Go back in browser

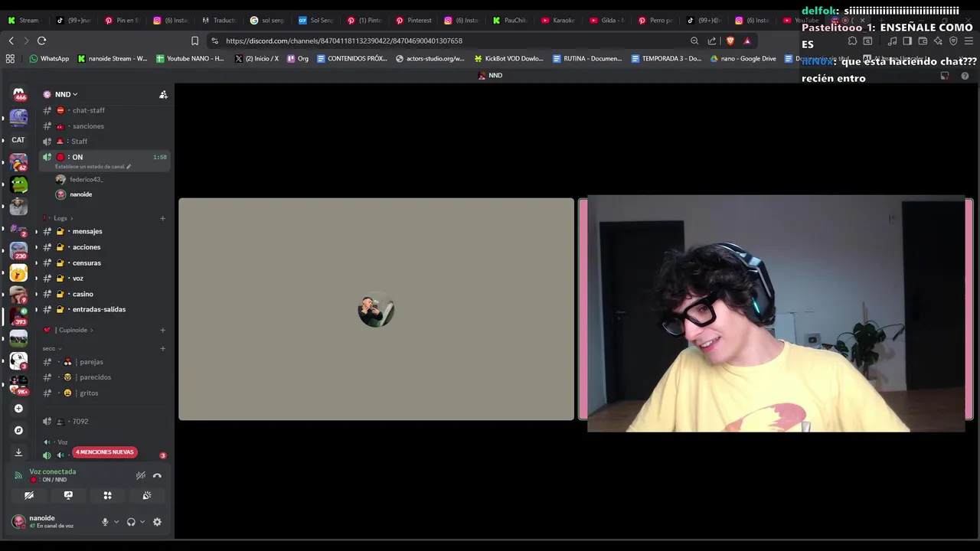11,41
